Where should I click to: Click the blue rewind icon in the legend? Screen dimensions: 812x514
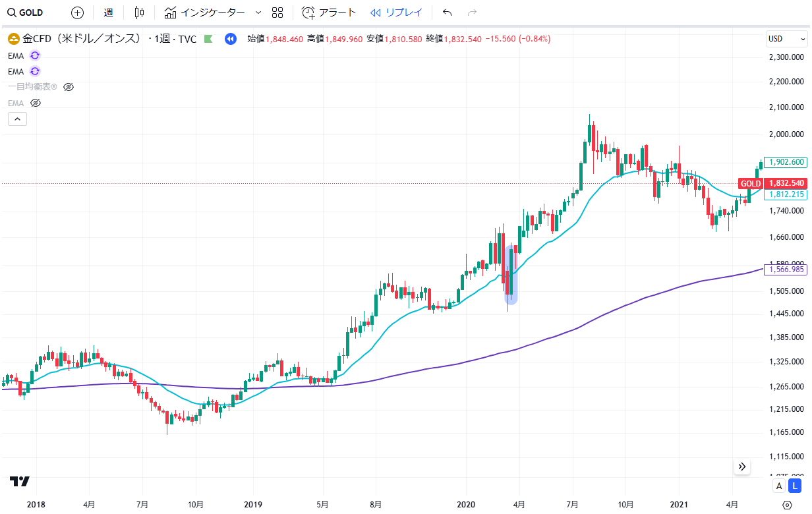point(230,39)
